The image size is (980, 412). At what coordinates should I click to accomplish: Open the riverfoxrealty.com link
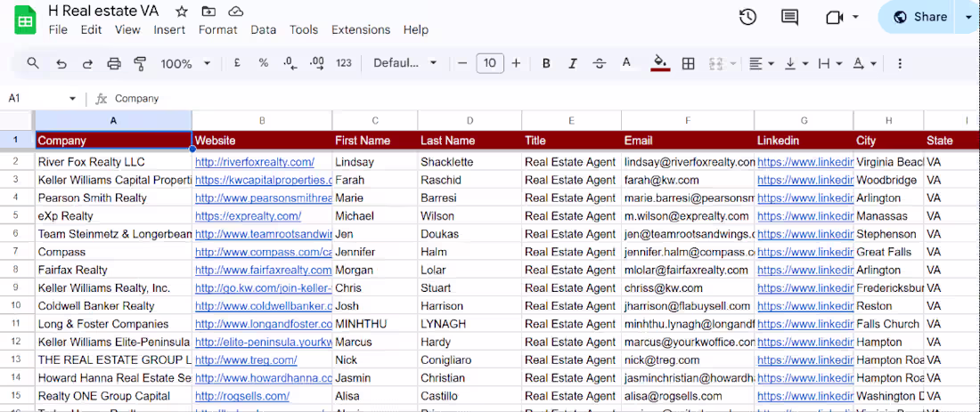click(255, 162)
